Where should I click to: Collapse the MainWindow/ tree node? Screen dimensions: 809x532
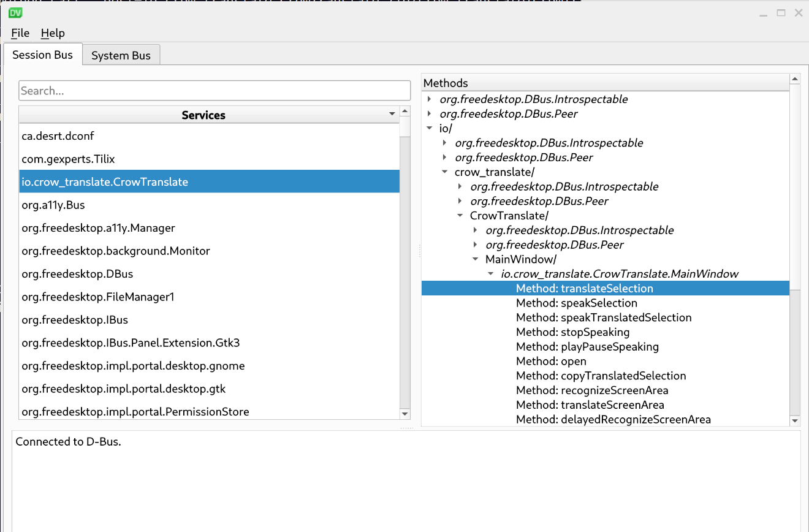pyautogui.click(x=475, y=259)
